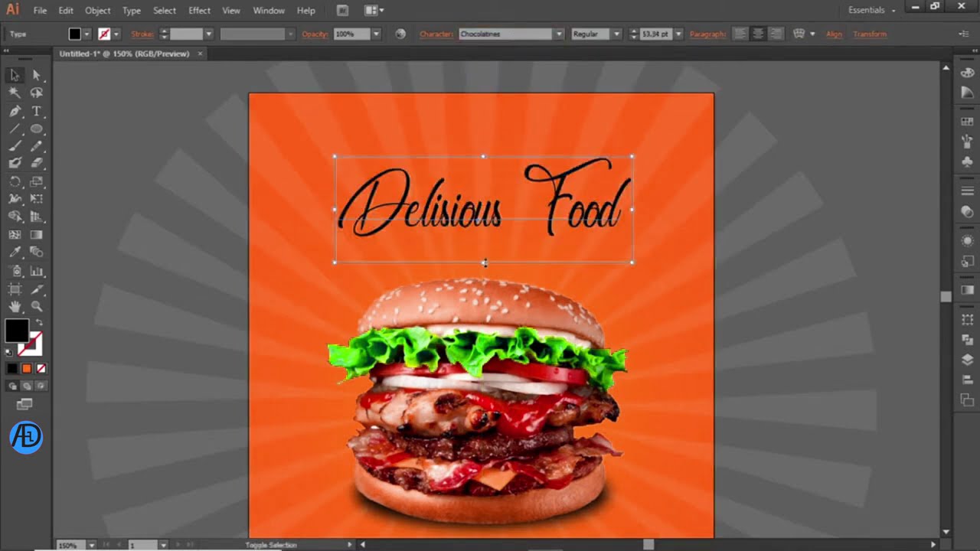Select the Eraser tool
This screenshot has height=551, width=980.
coord(36,163)
